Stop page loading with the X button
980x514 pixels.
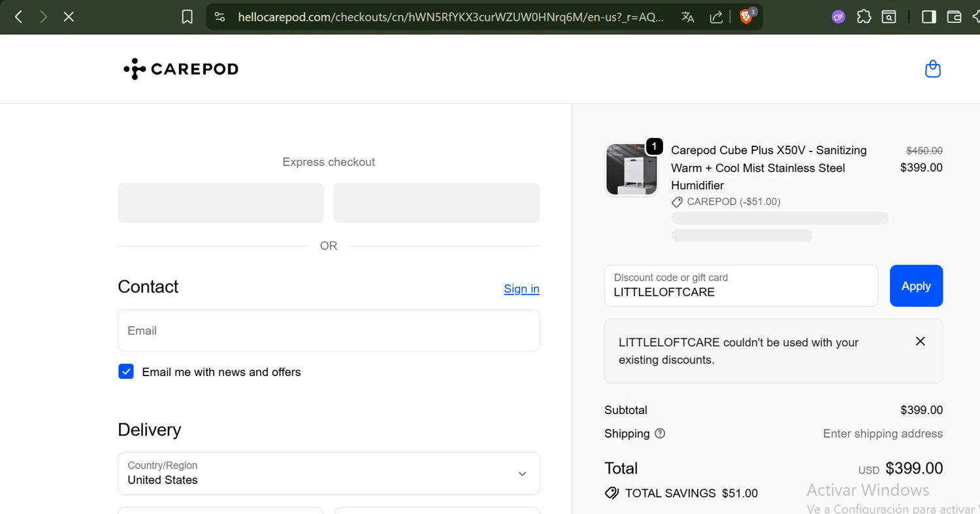pos(69,17)
